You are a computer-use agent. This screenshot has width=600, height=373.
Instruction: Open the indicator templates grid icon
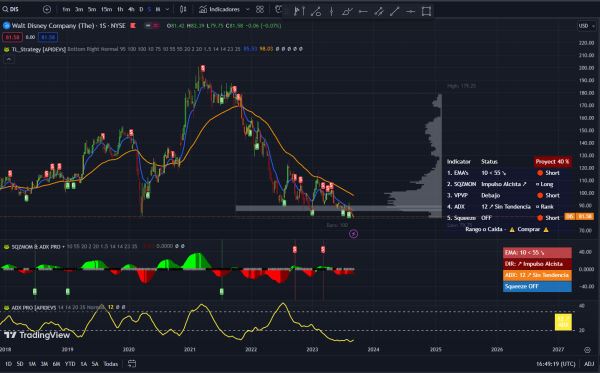pyautogui.click(x=260, y=9)
